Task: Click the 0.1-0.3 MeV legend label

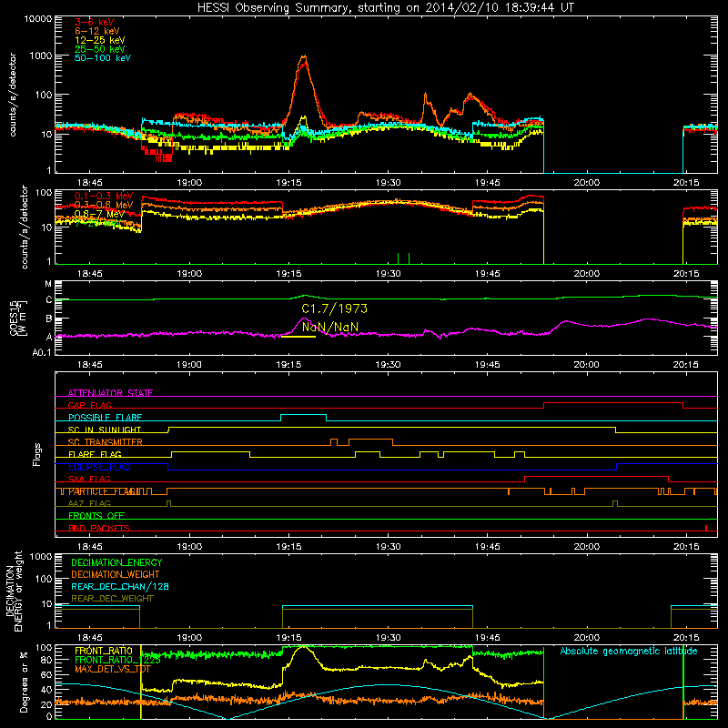Action: click(104, 196)
